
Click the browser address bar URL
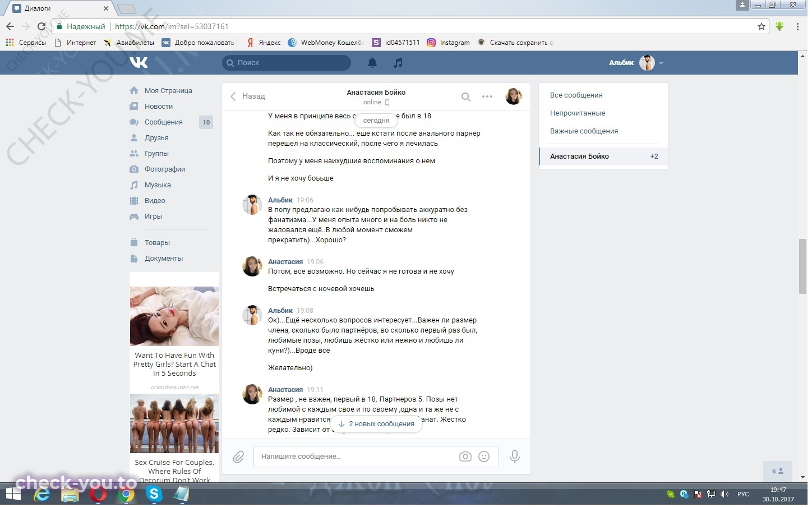click(172, 26)
